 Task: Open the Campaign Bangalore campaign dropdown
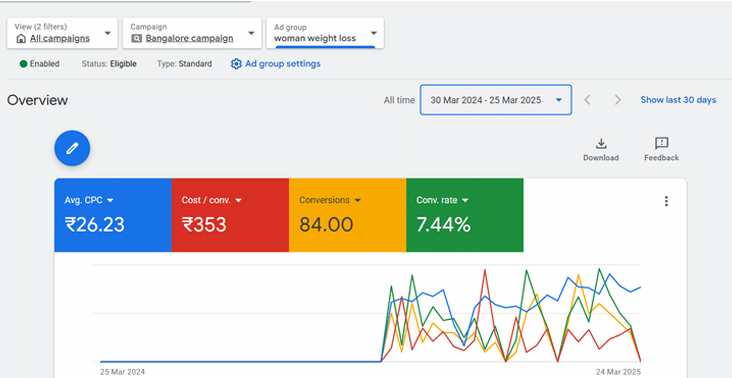(x=192, y=33)
